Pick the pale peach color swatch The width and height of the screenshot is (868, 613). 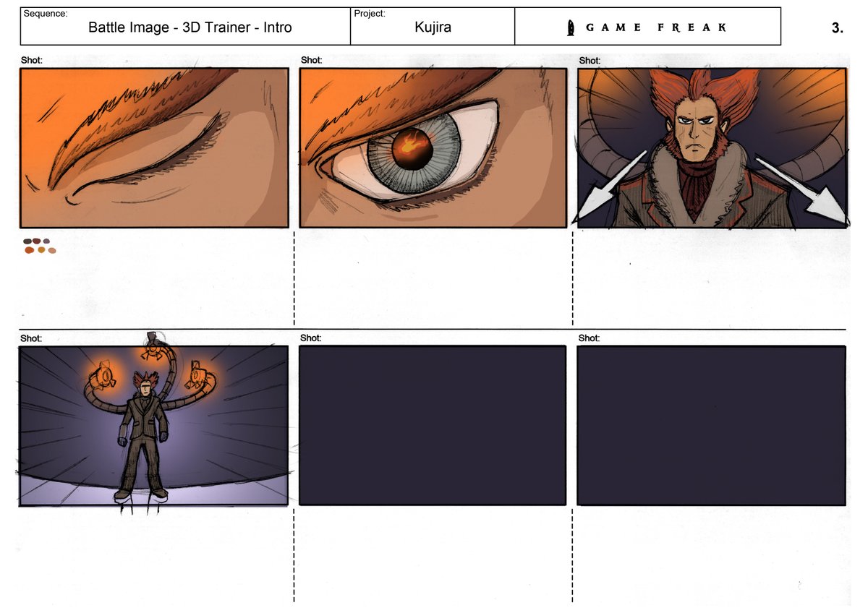[x=52, y=251]
